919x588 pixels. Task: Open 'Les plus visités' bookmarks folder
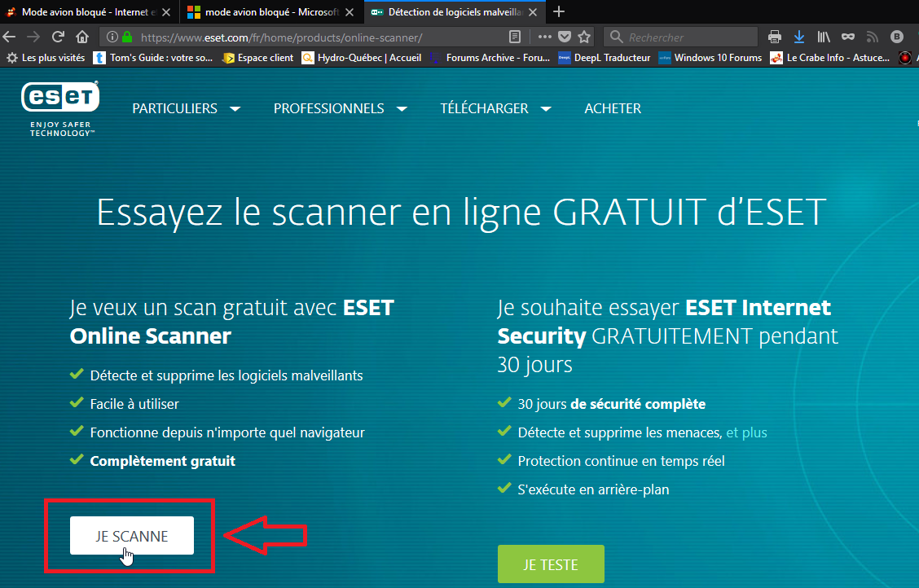46,57
